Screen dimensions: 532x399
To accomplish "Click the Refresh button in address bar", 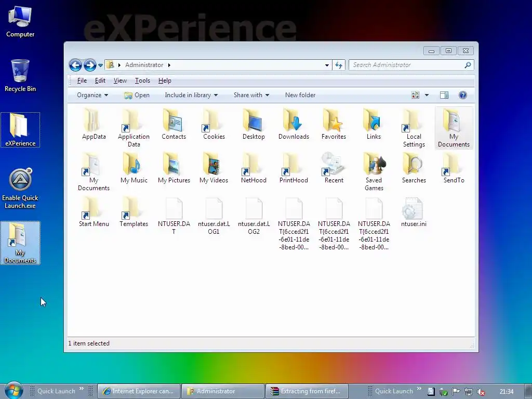I will click(339, 65).
